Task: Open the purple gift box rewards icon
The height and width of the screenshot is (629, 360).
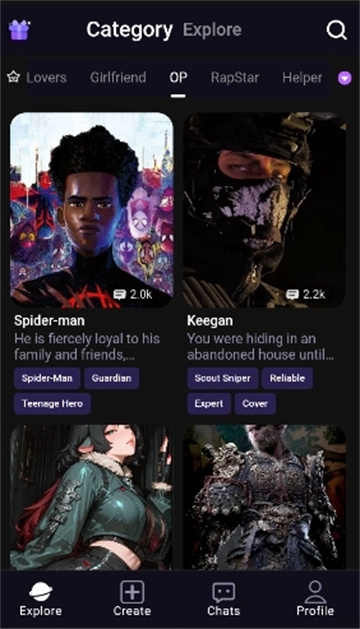Action: tap(19, 30)
